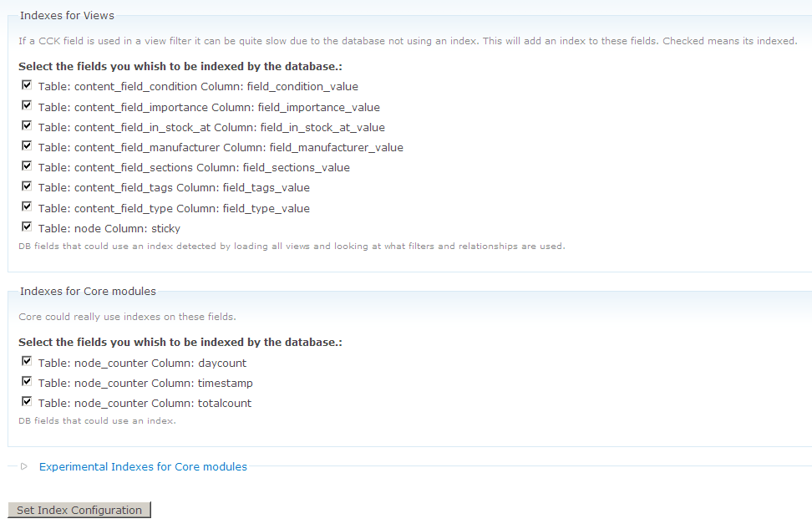The width and height of the screenshot is (812, 529).
Task: Click the node_counter totalcount label text
Action: click(145, 404)
